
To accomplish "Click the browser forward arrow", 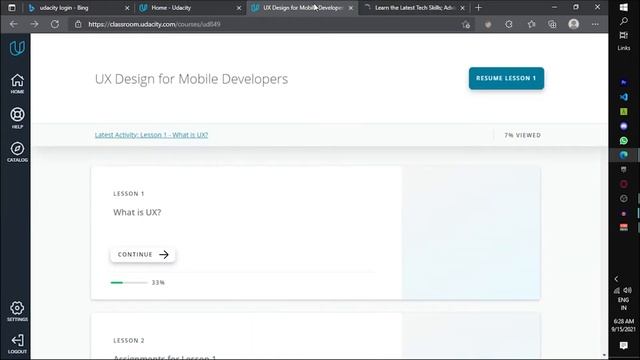I will (x=34, y=24).
